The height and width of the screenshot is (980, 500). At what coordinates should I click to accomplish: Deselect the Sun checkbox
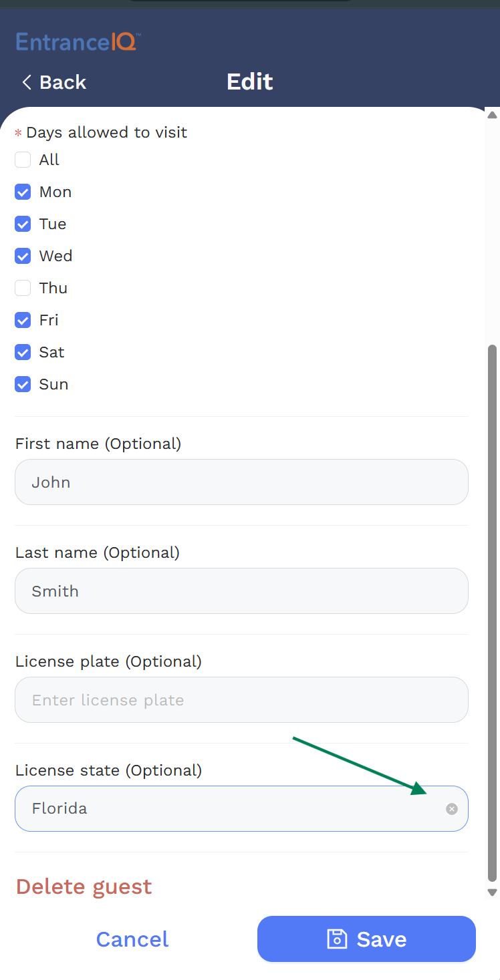click(x=23, y=384)
